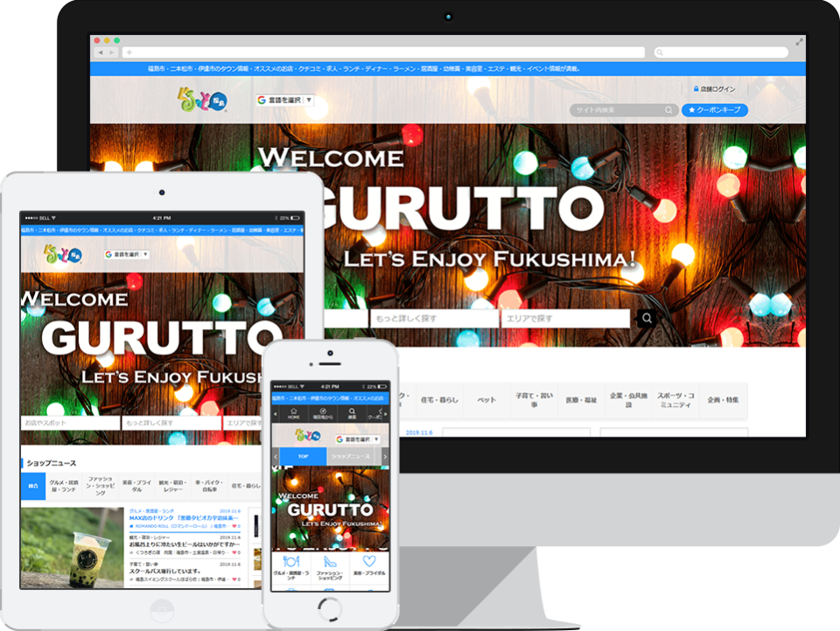The image size is (840, 631).
Task: Tap the fork and plate グルメ icon on the phone
Action: [290, 561]
